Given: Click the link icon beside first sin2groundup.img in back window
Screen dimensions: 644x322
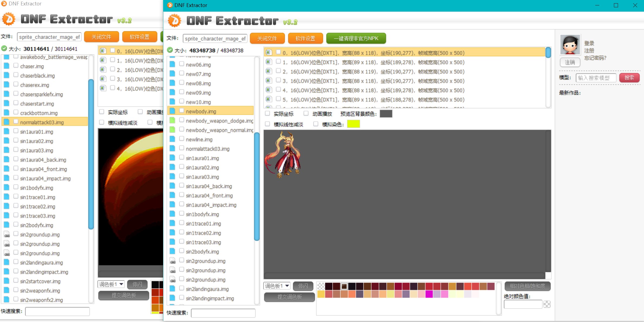Looking at the screenshot, I should point(7,234).
